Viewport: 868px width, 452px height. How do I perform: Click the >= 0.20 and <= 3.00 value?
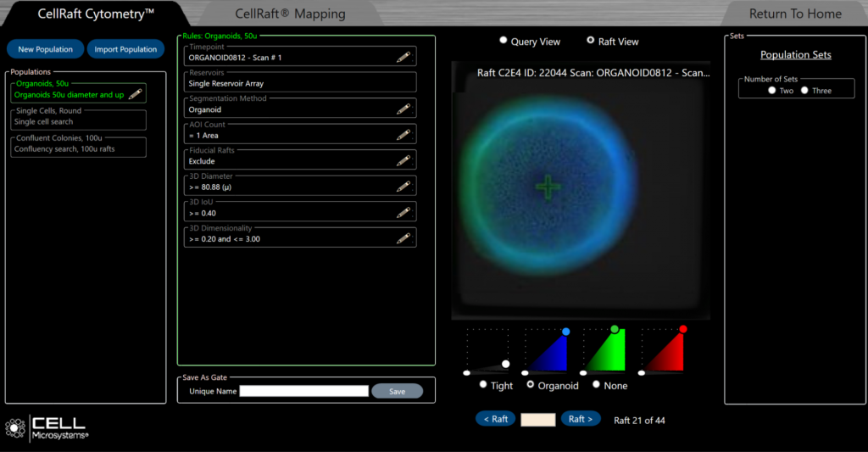pos(224,239)
